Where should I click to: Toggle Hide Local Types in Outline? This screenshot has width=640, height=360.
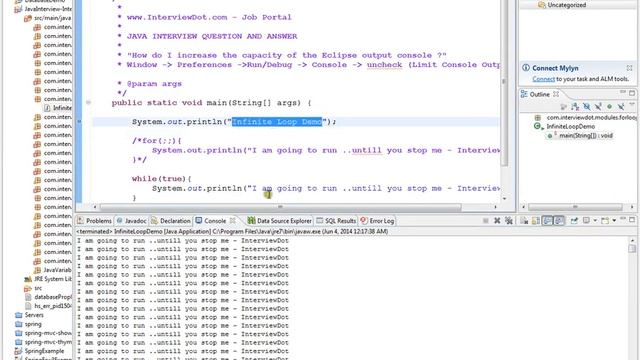[621, 107]
